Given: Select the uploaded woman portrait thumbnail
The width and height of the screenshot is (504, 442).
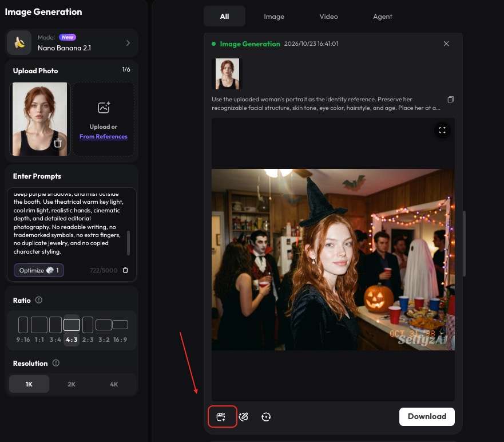Looking at the screenshot, I should [39, 119].
